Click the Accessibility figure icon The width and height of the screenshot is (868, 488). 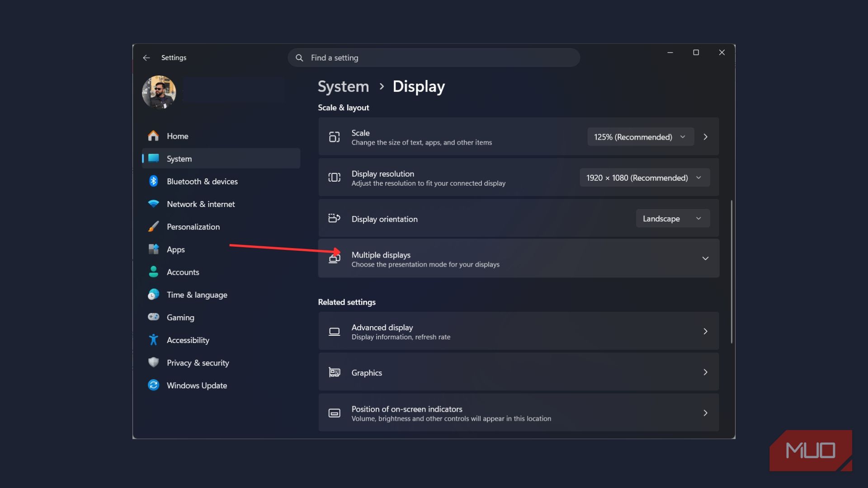153,340
